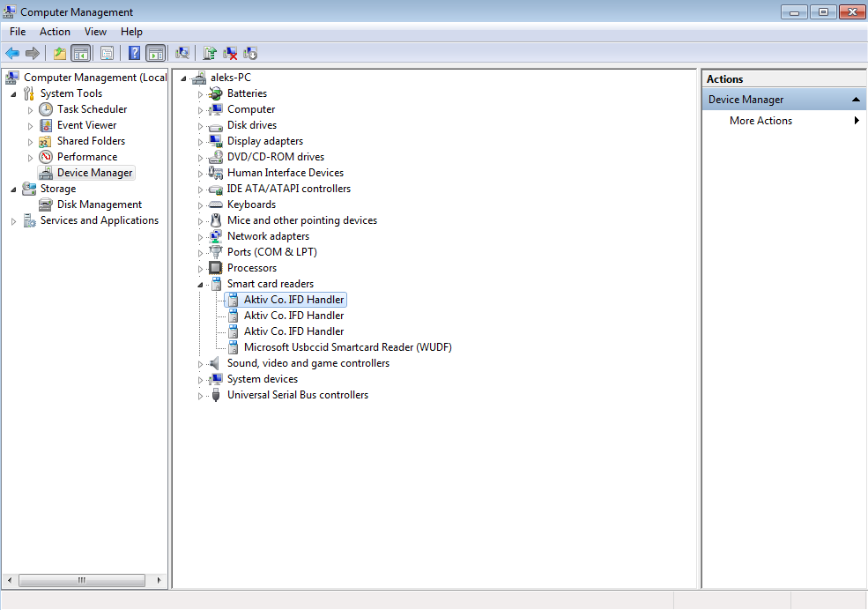This screenshot has width=868, height=610.
Task: Open the Action menu
Action: [x=55, y=32]
